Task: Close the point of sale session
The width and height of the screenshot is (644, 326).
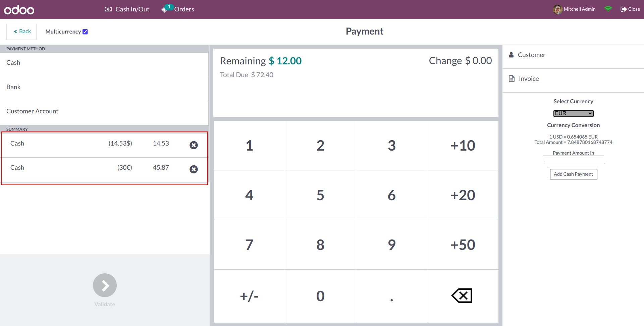Action: pyautogui.click(x=630, y=9)
